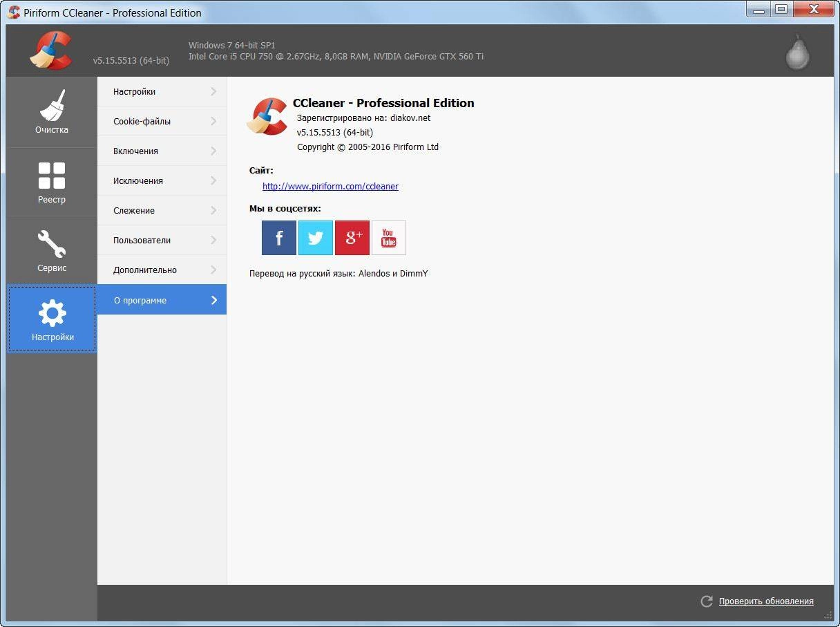840x627 pixels.
Task: Select the О программе submenu item
Action: pos(162,300)
